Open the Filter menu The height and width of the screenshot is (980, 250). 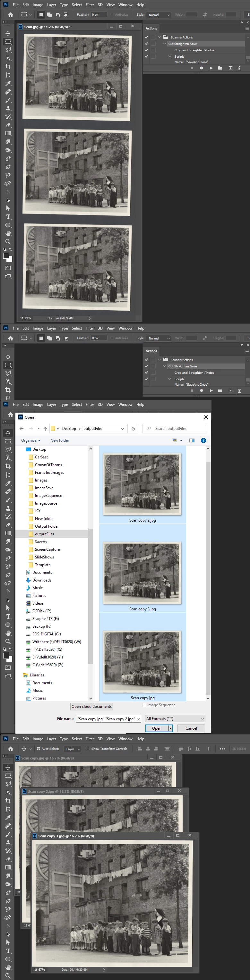pyautogui.click(x=90, y=5)
